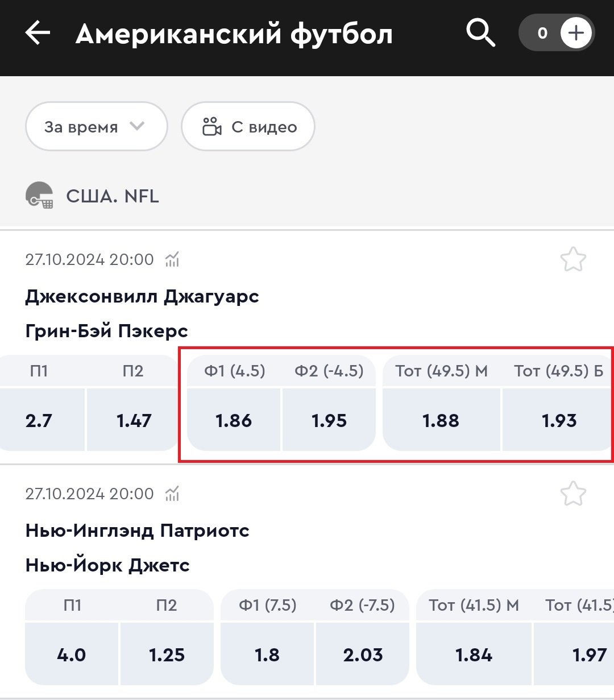Favorite the New England Patriots match with star
Viewport: 614px width, 700px height.
coord(572,494)
